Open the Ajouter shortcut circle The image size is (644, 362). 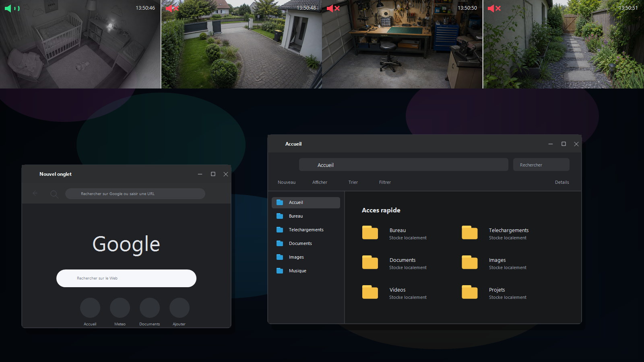point(180,308)
